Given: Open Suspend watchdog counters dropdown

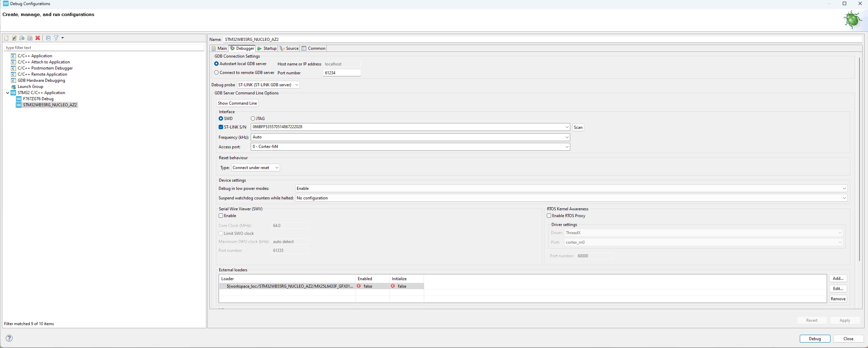Looking at the screenshot, I should tap(571, 198).
